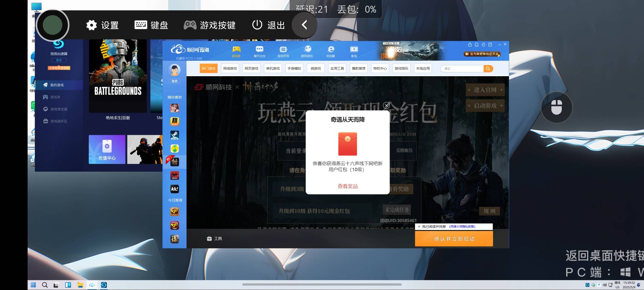The image size is (644, 290).
Task: Open 充值中心 tile
Action: coord(107,149)
